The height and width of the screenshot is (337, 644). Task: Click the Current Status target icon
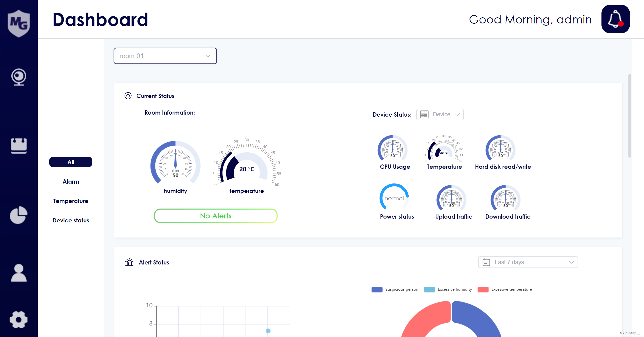tap(128, 96)
